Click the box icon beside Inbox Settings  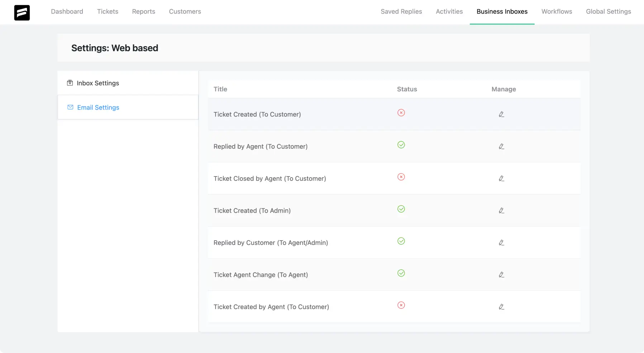pyautogui.click(x=70, y=83)
